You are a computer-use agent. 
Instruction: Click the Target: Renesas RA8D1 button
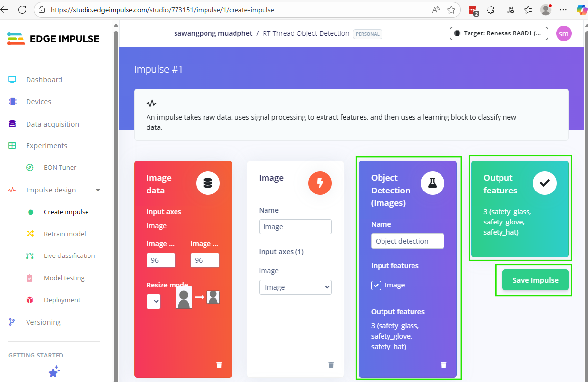pos(499,33)
